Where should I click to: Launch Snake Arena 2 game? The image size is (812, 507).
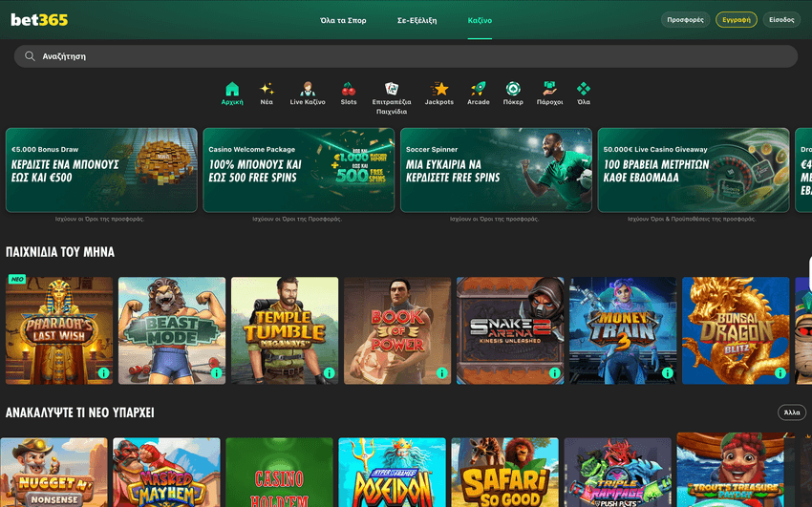point(510,330)
